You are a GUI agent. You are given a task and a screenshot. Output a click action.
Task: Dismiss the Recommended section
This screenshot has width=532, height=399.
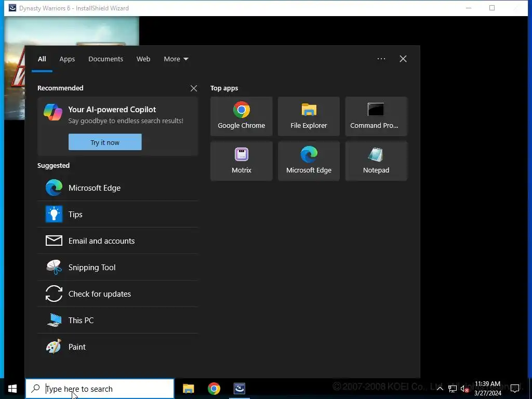click(x=194, y=88)
